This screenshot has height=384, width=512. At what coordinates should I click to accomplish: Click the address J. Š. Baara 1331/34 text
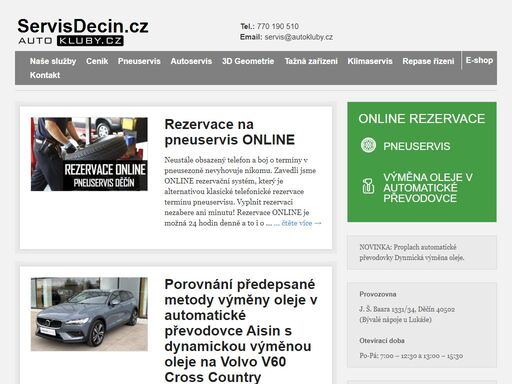[x=407, y=309]
